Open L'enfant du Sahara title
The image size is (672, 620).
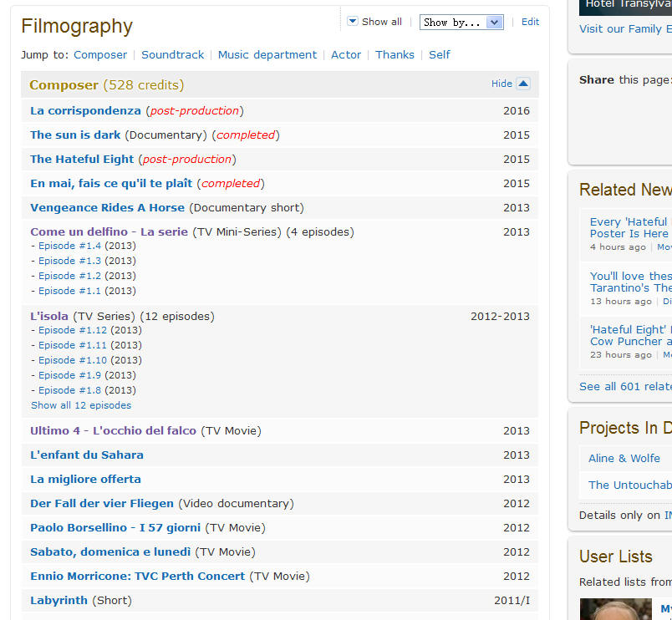(x=87, y=455)
